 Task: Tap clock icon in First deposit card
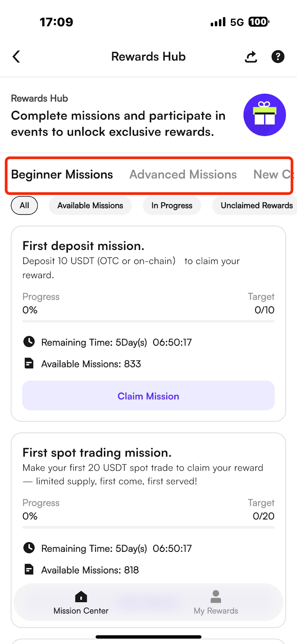tap(29, 342)
